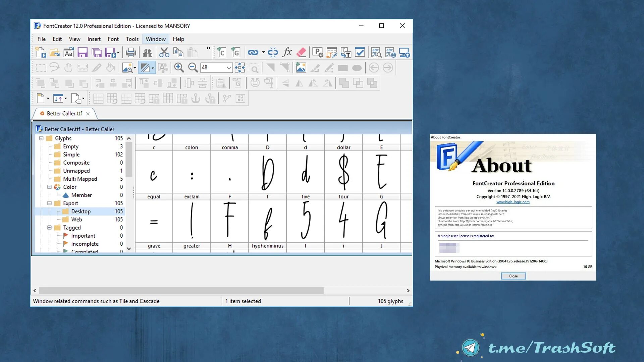Image resolution: width=644 pixels, height=362 pixels.
Task: Select the Web export category
Action: [x=76, y=219]
